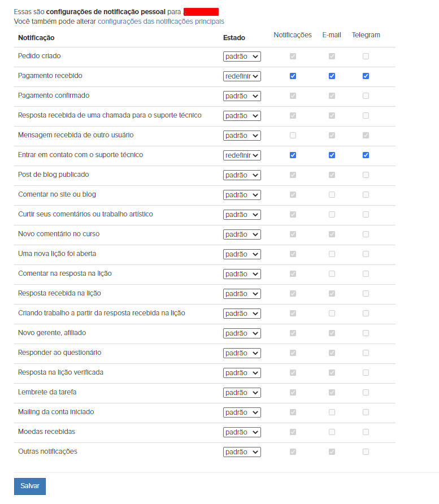Open Estado dropdown for "Responder ao questionário"
This screenshot has height=504, width=439.
tap(242, 353)
